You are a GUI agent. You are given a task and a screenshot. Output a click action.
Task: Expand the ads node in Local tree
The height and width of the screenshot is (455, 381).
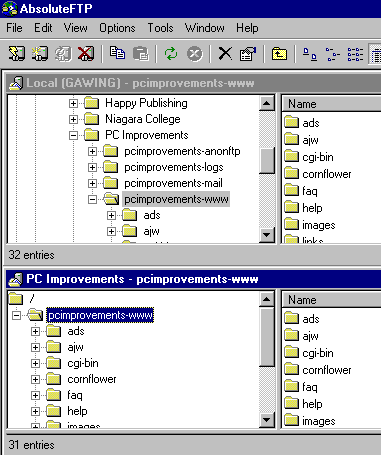tap(111, 215)
